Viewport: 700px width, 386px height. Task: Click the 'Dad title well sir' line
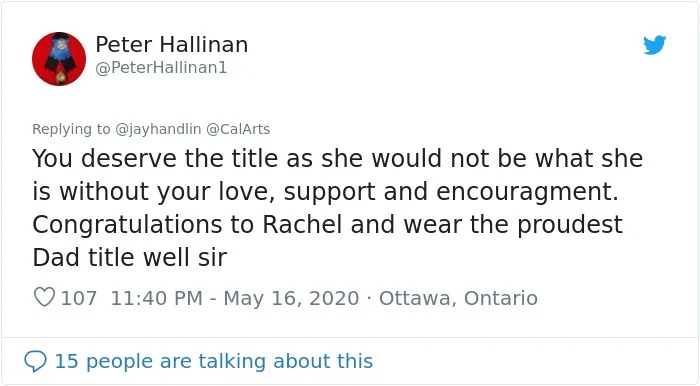tap(129, 257)
